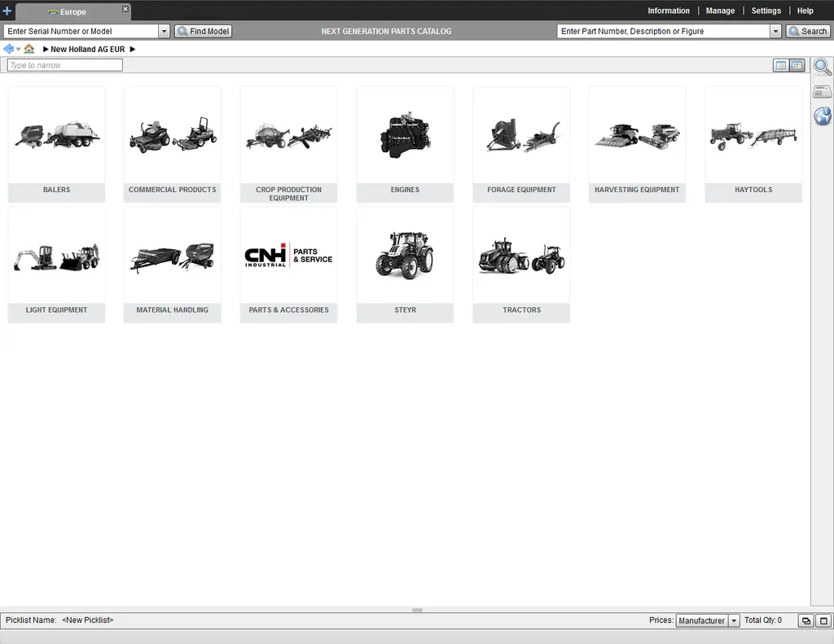Viewport: 834px width, 644px height.
Task: Go to the home catalog icon
Action: coord(29,49)
